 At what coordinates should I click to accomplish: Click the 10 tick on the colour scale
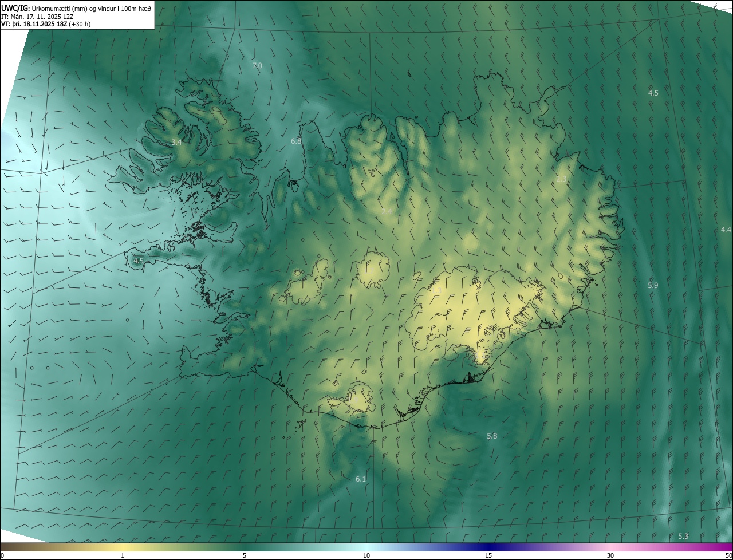click(366, 555)
